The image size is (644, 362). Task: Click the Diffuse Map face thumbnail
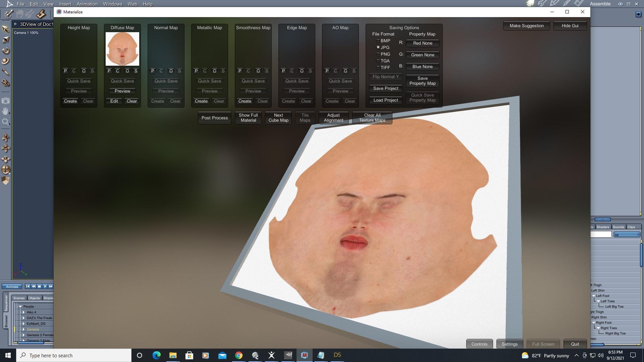coord(122,49)
